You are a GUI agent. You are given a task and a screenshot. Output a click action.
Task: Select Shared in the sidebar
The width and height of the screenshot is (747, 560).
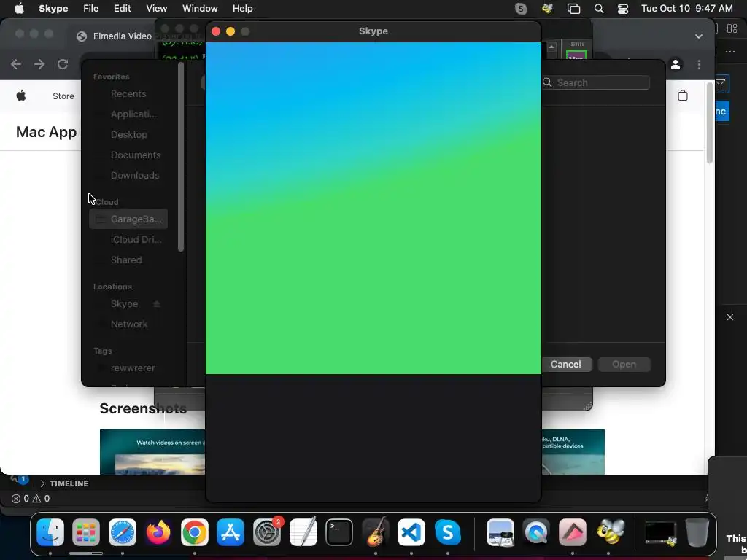click(x=128, y=260)
